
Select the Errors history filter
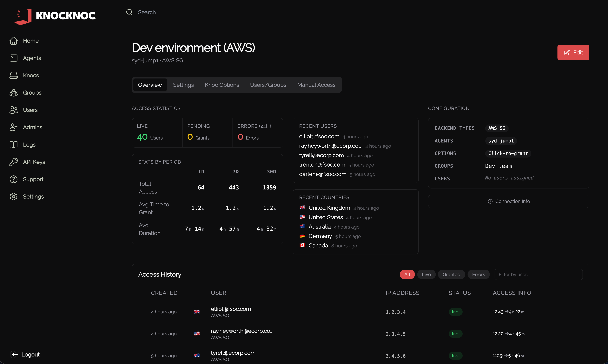pos(478,274)
